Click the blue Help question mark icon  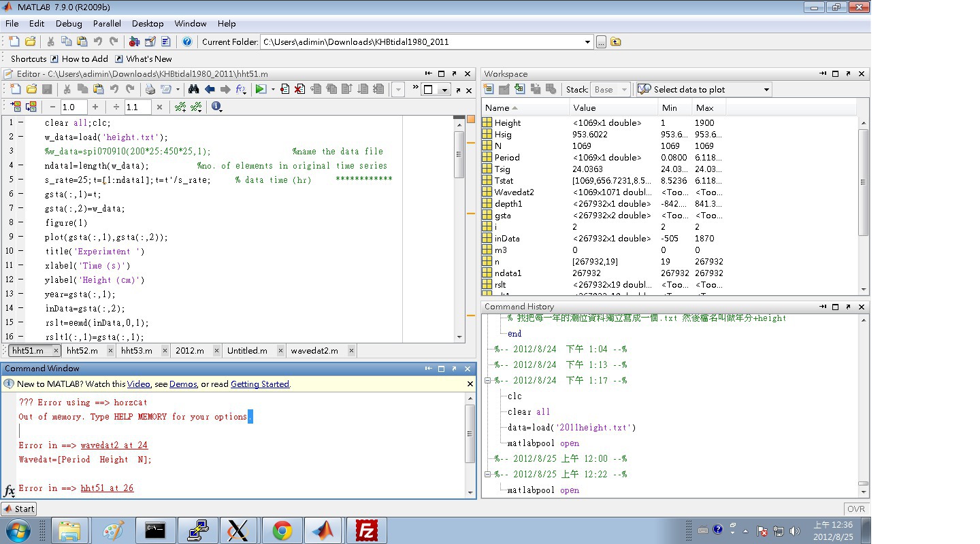pyautogui.click(x=187, y=41)
